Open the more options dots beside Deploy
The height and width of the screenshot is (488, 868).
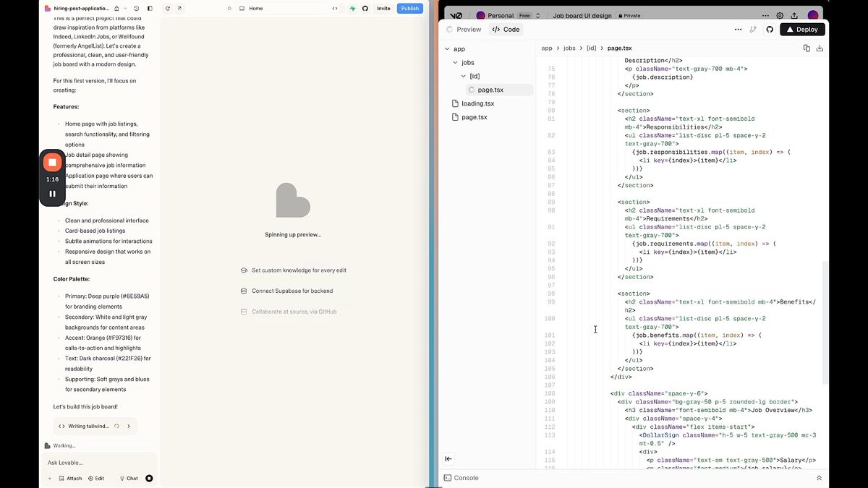click(x=738, y=30)
